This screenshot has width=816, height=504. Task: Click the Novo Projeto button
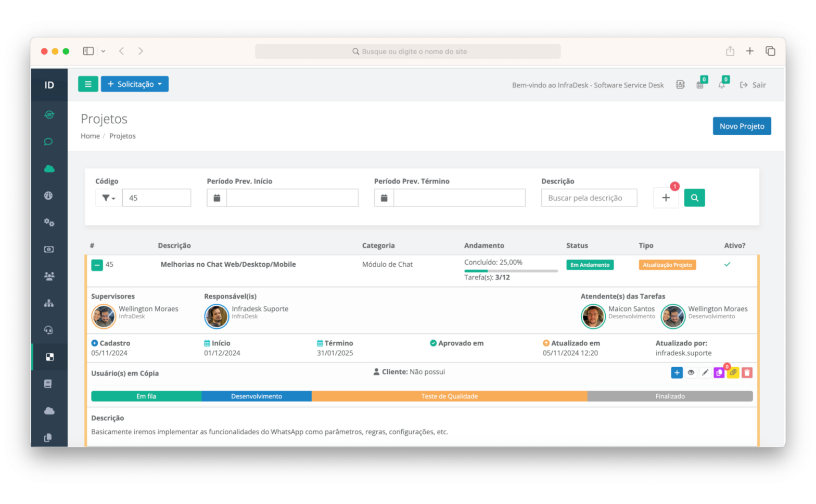pyautogui.click(x=742, y=126)
